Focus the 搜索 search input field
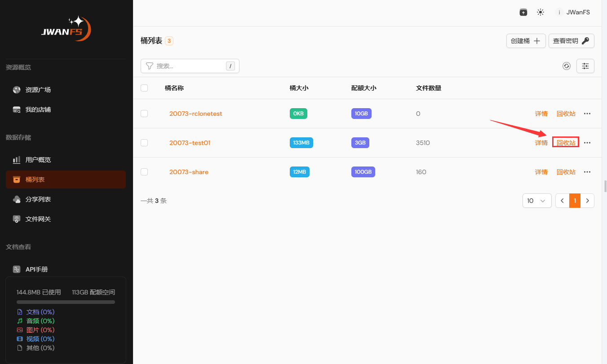Screen dimensions: 607x364 [x=190, y=66]
